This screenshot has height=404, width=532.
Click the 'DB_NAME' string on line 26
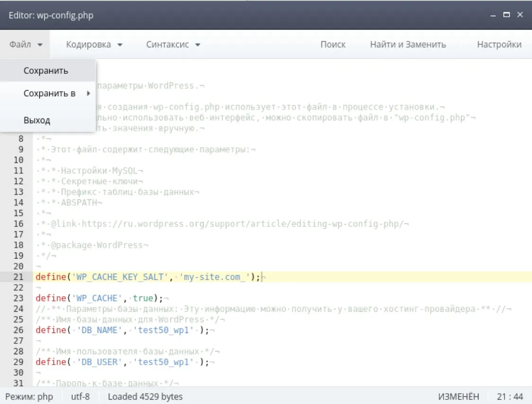click(x=99, y=330)
